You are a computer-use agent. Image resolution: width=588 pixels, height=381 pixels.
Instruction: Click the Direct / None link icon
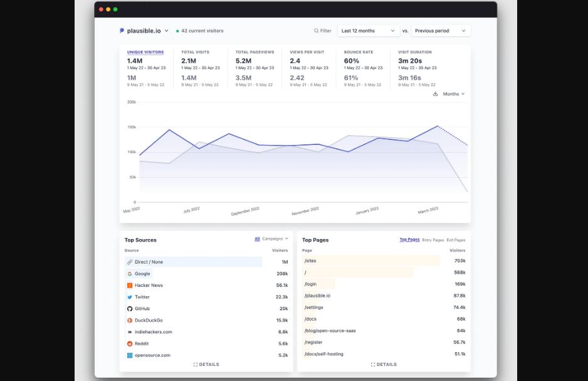tap(130, 262)
